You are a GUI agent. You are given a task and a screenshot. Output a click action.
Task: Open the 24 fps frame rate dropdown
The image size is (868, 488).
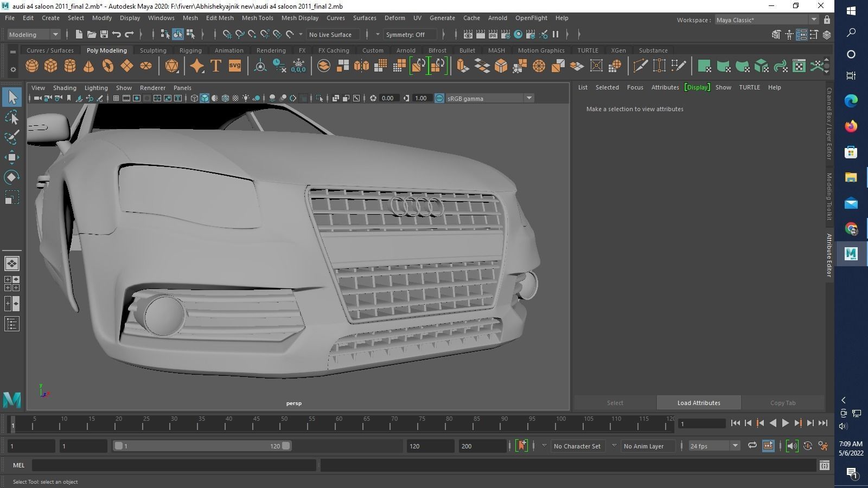pos(714,446)
